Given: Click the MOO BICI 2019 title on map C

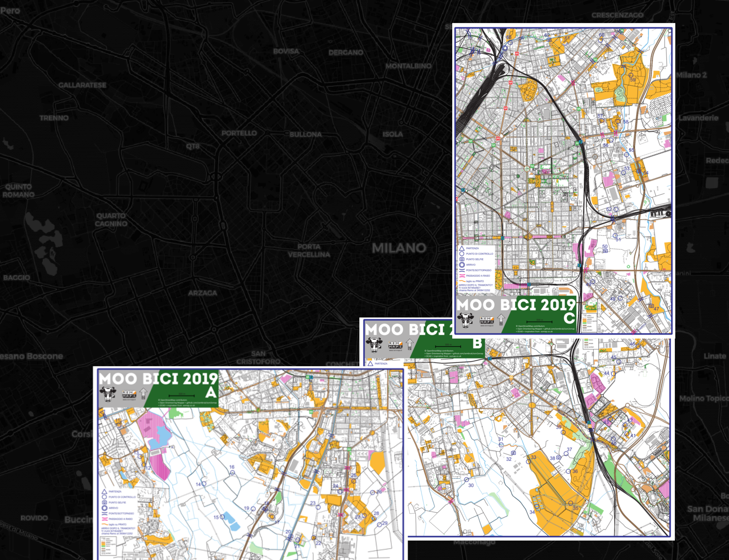Looking at the screenshot, I should 516,304.
